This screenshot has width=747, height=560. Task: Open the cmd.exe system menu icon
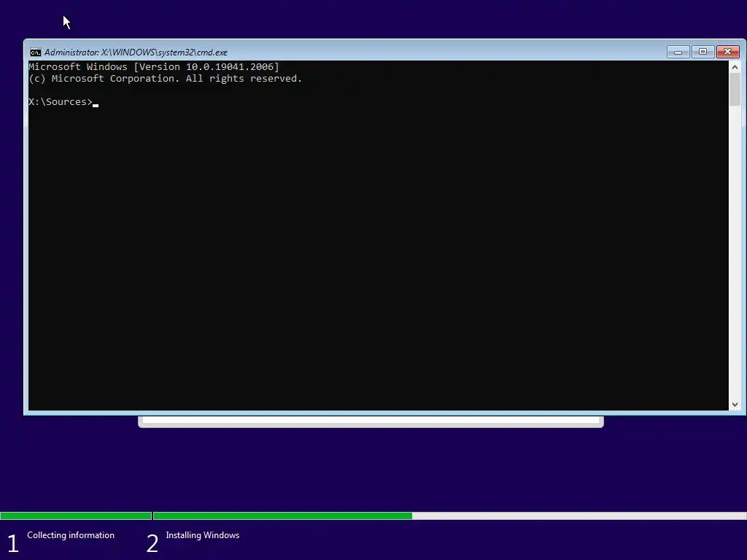[x=35, y=52]
